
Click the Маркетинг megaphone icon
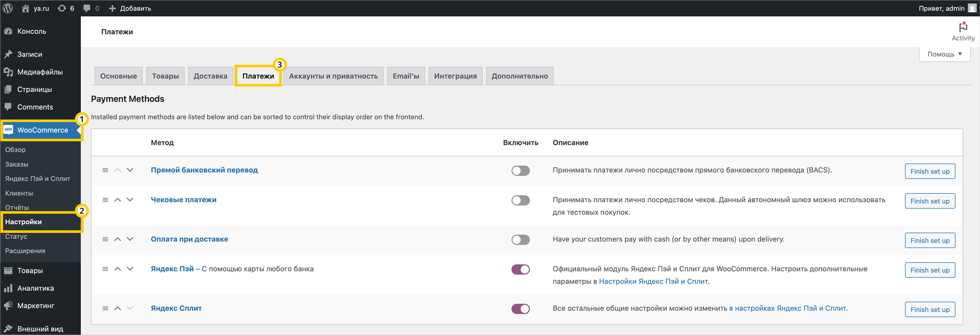8,305
